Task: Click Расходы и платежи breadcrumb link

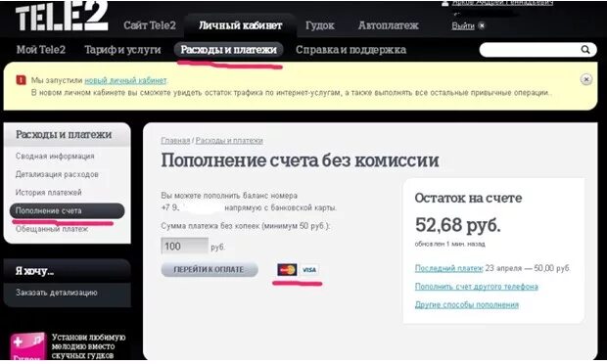Action: coord(229,141)
